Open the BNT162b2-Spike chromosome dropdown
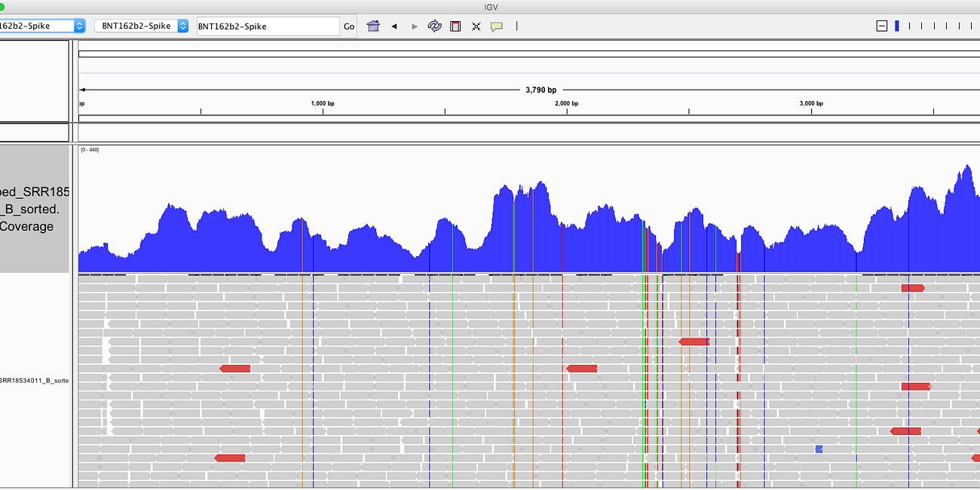This screenshot has width=980, height=490. 141,26
